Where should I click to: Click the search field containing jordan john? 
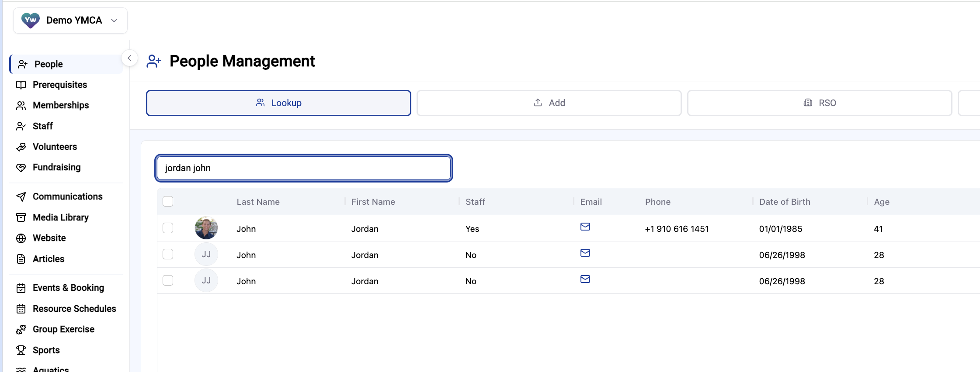304,168
